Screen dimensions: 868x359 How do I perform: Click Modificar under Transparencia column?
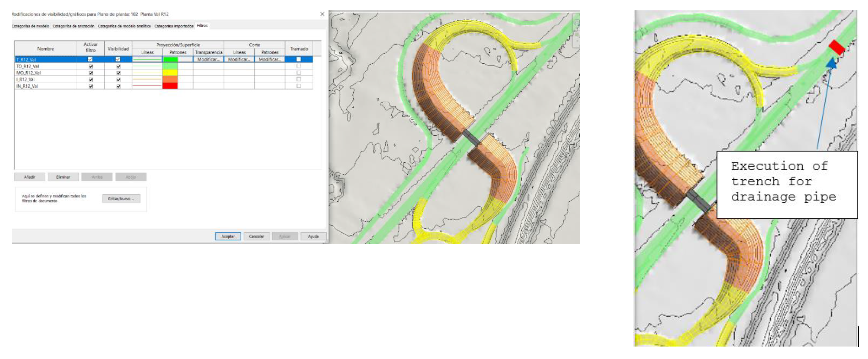pos(208,59)
